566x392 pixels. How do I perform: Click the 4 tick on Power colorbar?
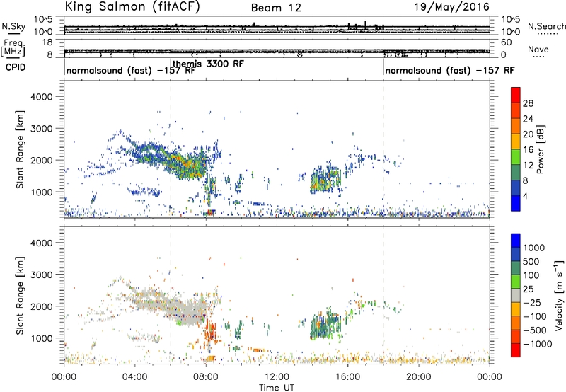pyautogui.click(x=525, y=196)
